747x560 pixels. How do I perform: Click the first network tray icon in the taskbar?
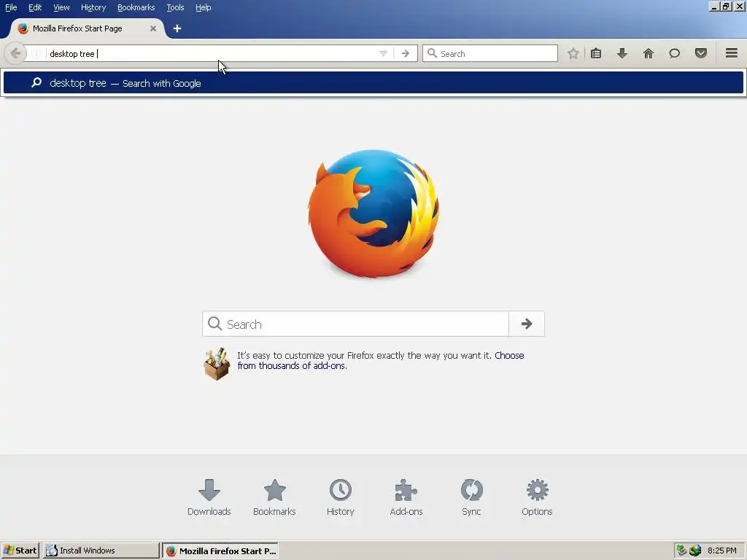[x=682, y=551]
